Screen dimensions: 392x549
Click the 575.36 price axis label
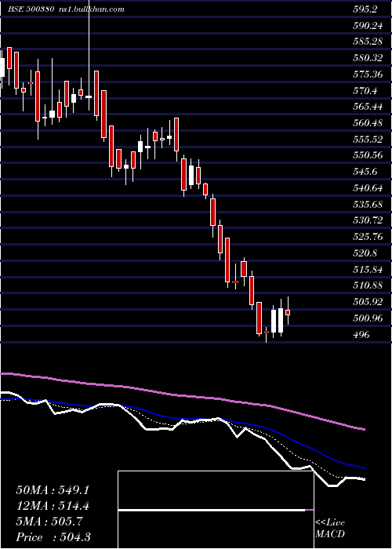point(368,75)
